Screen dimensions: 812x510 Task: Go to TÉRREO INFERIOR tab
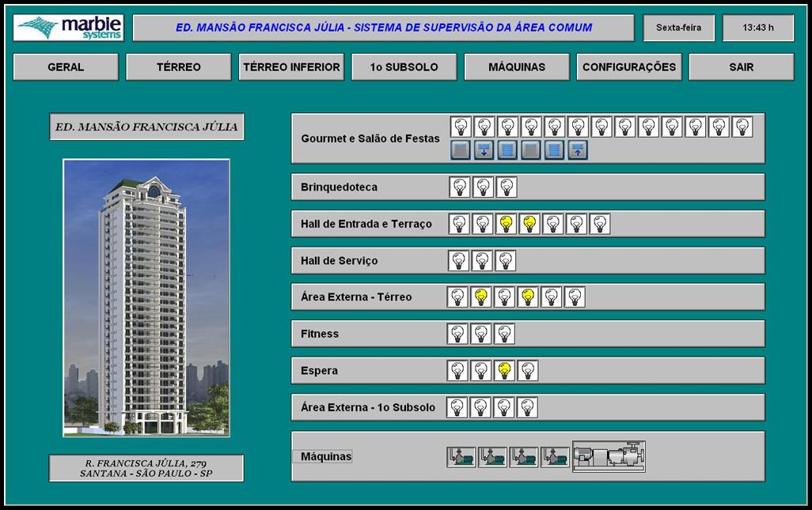click(291, 67)
